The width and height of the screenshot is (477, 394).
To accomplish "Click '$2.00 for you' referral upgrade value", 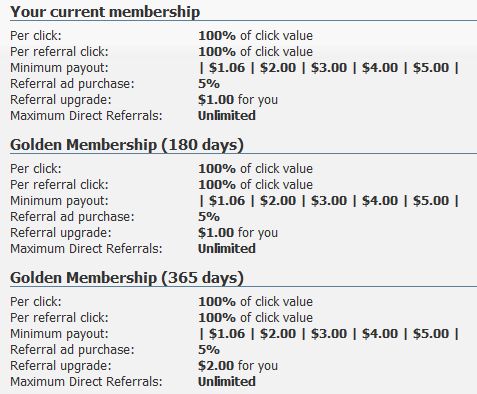I will click(x=238, y=366).
